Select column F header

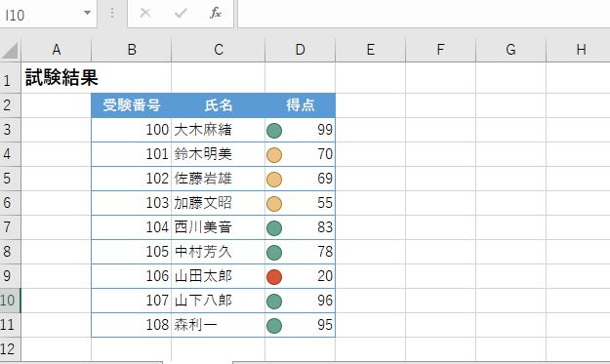pos(440,50)
